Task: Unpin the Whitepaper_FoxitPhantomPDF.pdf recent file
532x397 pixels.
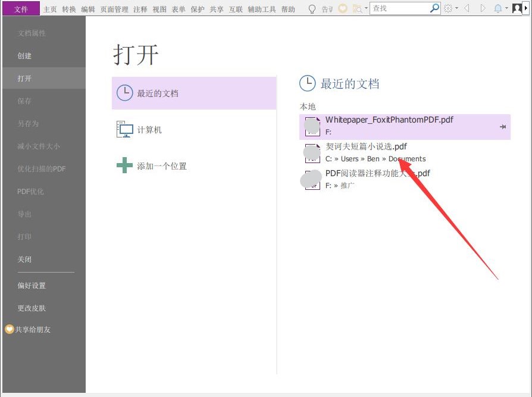Action: [503, 126]
